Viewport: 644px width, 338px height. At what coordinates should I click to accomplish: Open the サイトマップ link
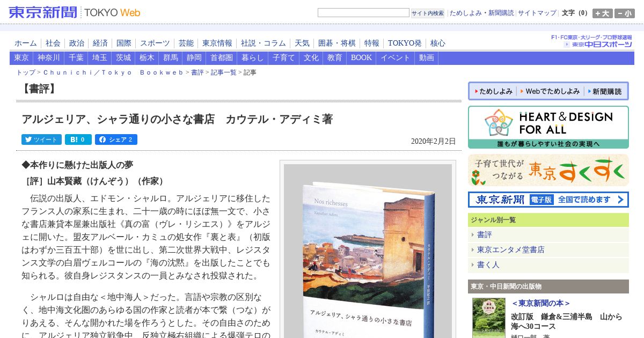tap(537, 13)
